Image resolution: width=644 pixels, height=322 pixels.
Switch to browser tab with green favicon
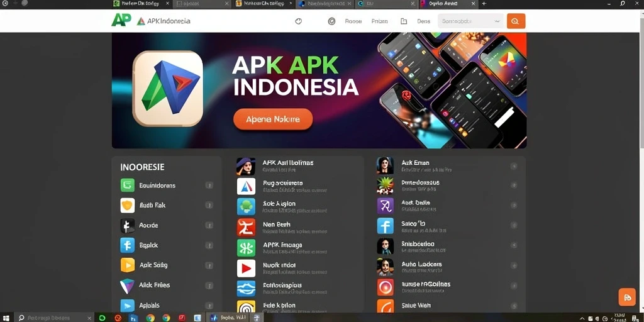(x=142, y=4)
